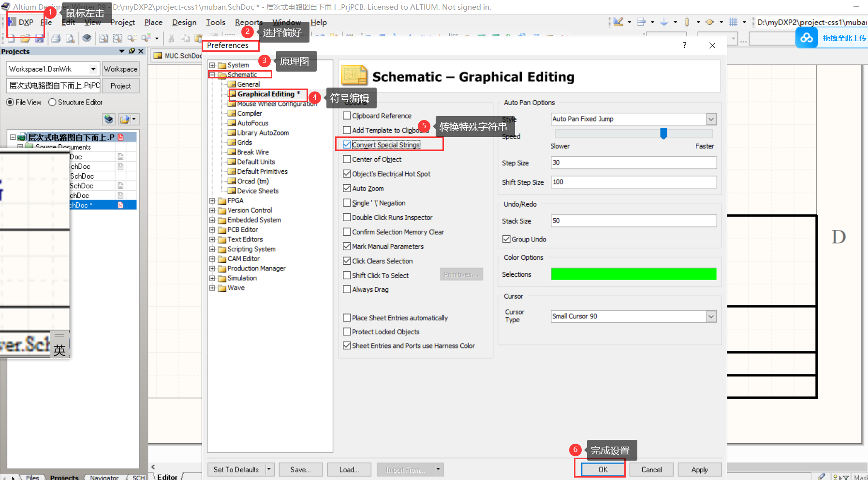Click the grids toolbar icon
This screenshot has width=868, height=480.
click(733, 22)
